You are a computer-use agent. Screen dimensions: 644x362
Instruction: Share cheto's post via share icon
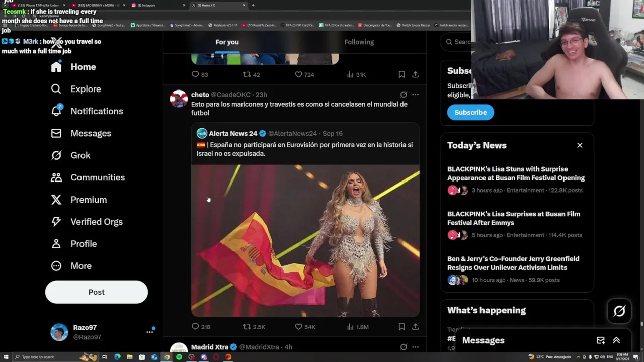click(415, 327)
